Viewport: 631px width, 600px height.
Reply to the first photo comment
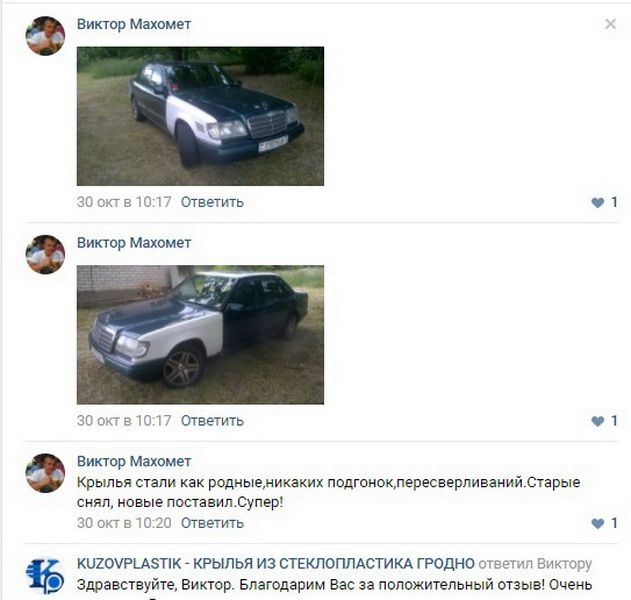[x=212, y=202]
